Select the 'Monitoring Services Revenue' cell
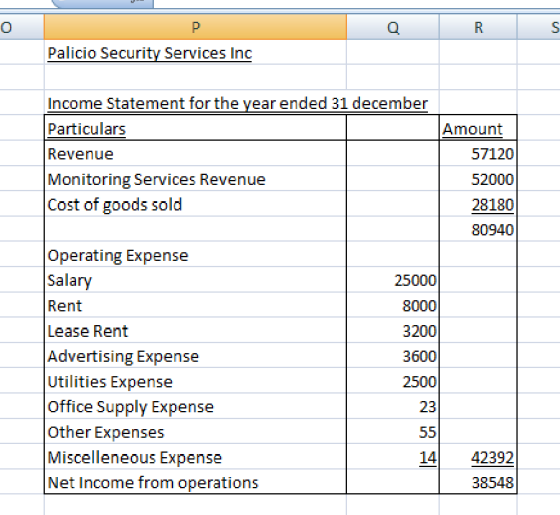560x515 pixels. pos(195,179)
